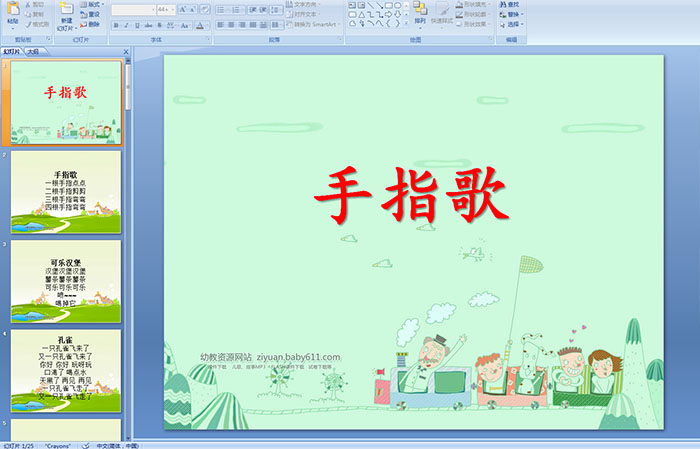The image size is (700, 449).
Task: Open the Shape Effects (形状效果) menu
Action: click(474, 24)
